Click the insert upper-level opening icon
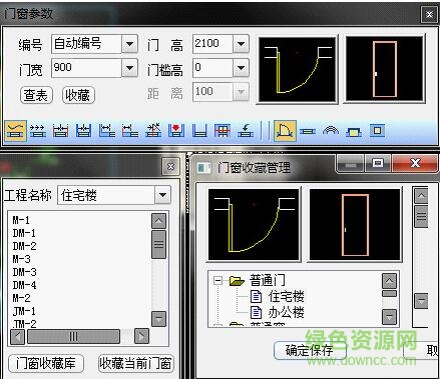Screen dimensions: 440x379 tap(199, 131)
